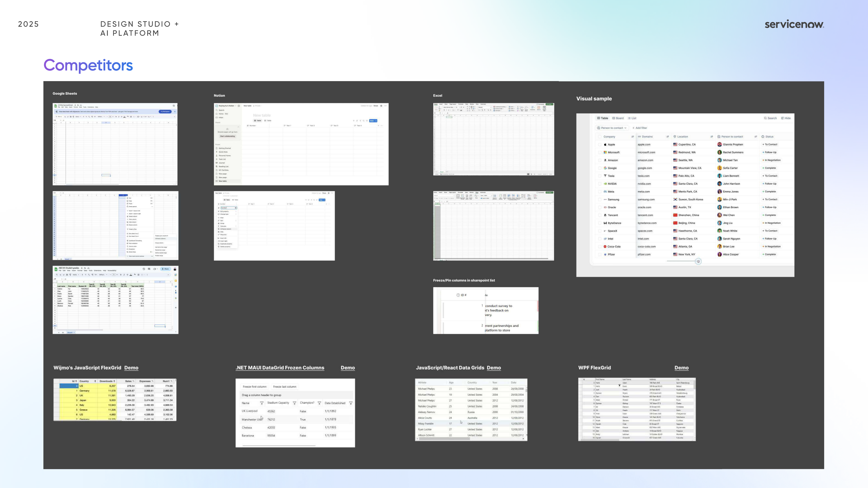Click the filter icon on Name column
868x488 pixels.
pyautogui.click(x=262, y=403)
